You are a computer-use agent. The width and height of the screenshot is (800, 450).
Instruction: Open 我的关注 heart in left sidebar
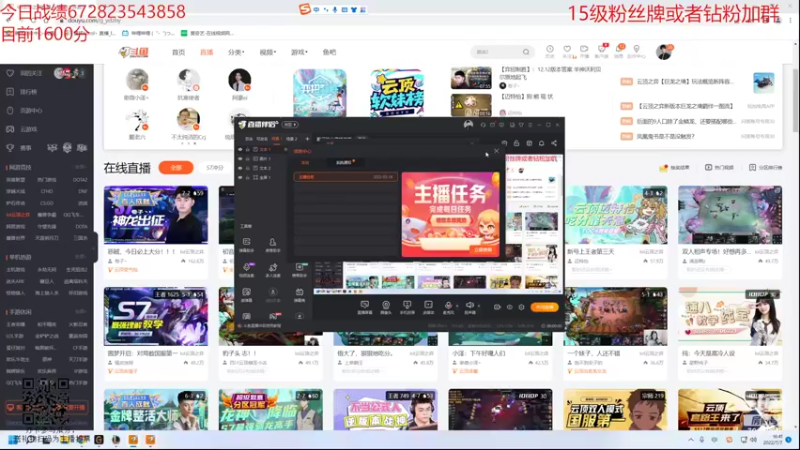click(10, 73)
